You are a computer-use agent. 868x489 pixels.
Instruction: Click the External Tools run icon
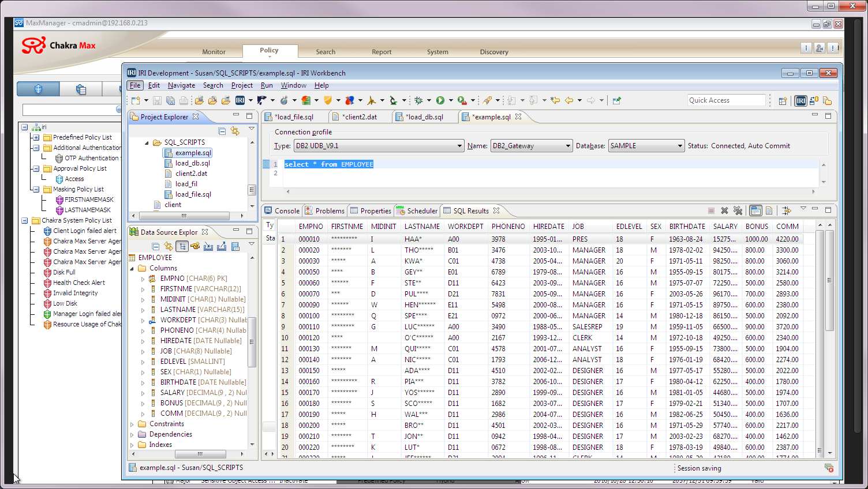point(462,100)
